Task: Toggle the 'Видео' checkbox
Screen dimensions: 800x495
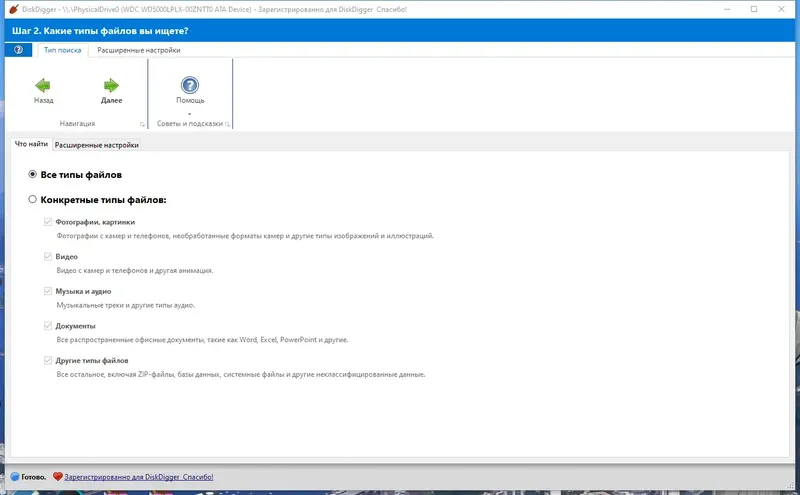Action: coord(48,257)
